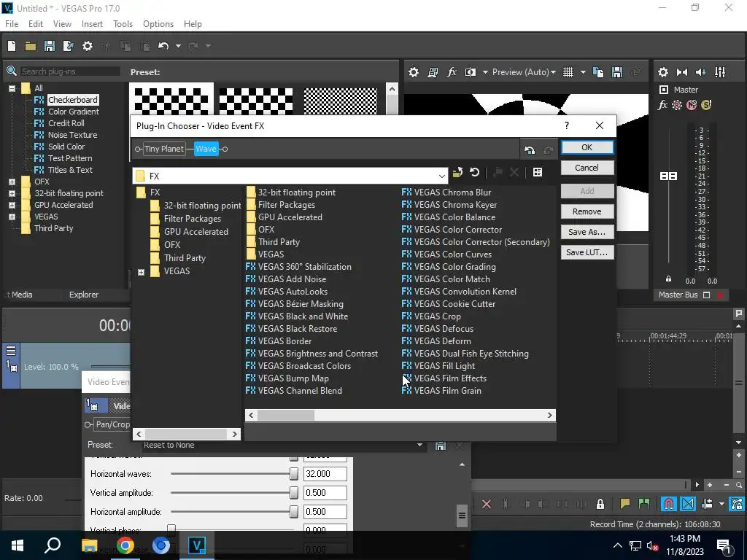The height and width of the screenshot is (560, 747).
Task: Copy snapshot to clipboard icon
Action: tap(598, 72)
